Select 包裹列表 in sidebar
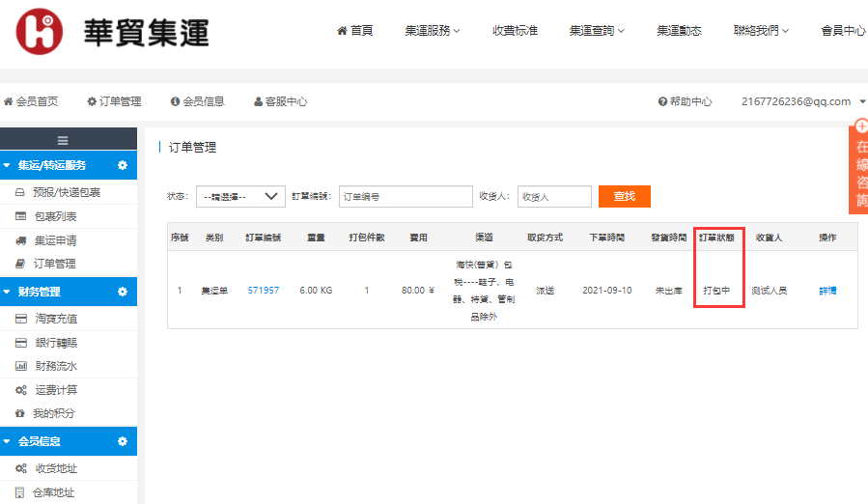Screen dimensions: 868x504 (55, 216)
